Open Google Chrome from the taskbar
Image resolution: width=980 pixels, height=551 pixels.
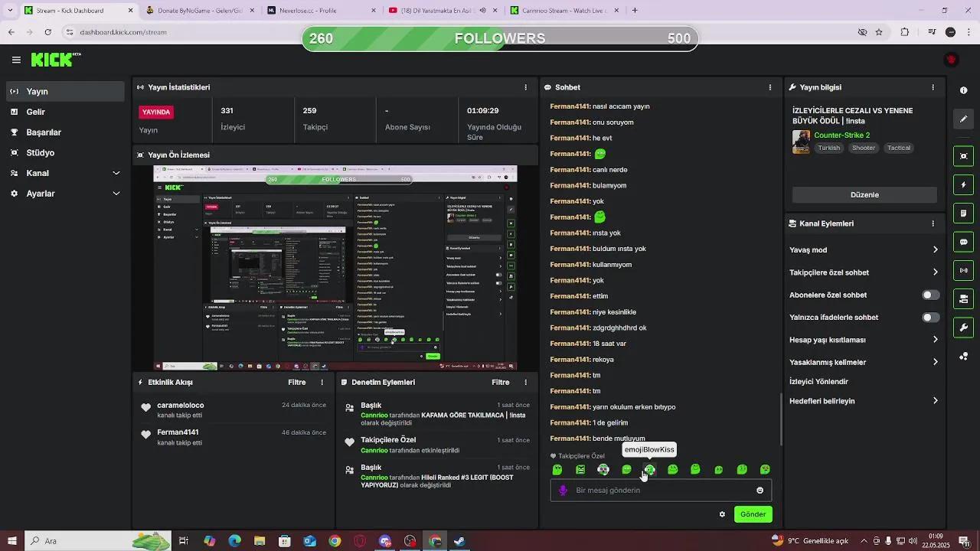click(x=335, y=541)
